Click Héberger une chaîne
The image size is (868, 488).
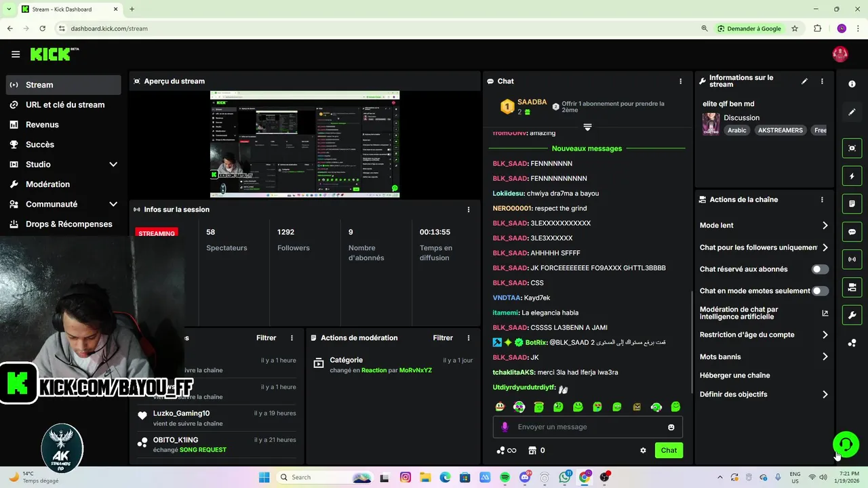(734, 375)
